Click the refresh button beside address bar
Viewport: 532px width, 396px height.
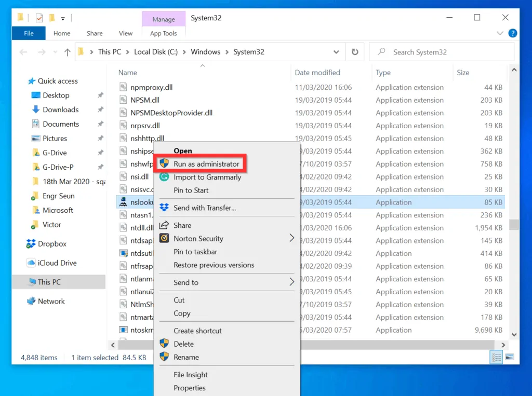[x=355, y=52]
